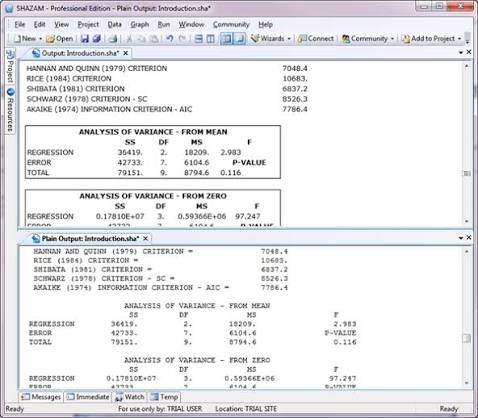Expand the New button dropdown arrow
Image resolution: width=478 pixels, height=418 pixels.
pos(40,39)
